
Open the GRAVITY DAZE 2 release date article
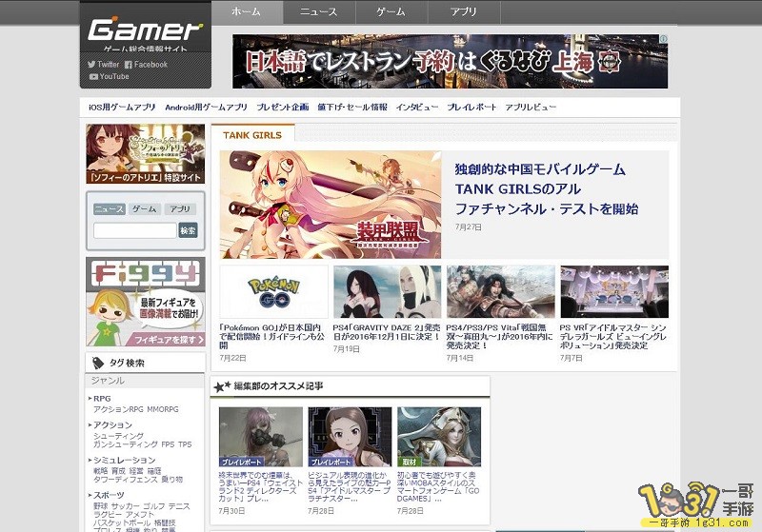pos(387,332)
